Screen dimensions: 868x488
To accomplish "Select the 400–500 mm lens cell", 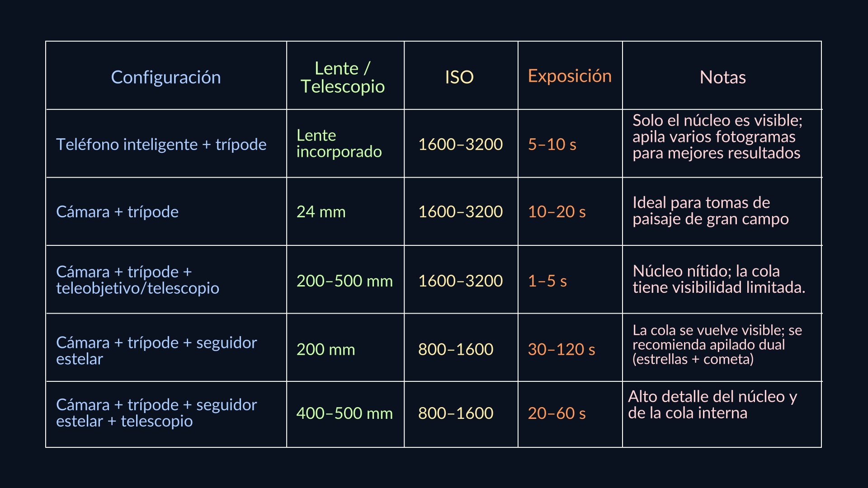I will click(344, 413).
